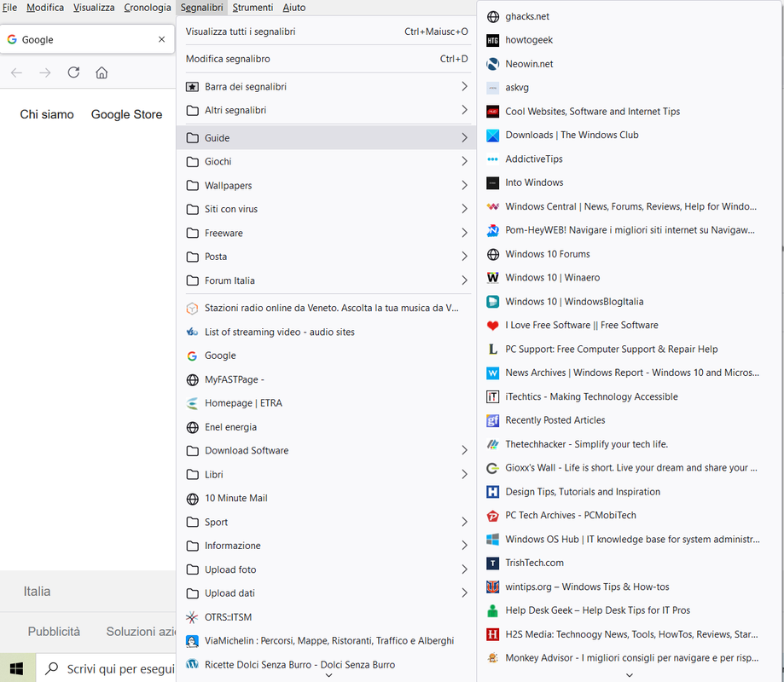Close the Google tab

[161, 39]
